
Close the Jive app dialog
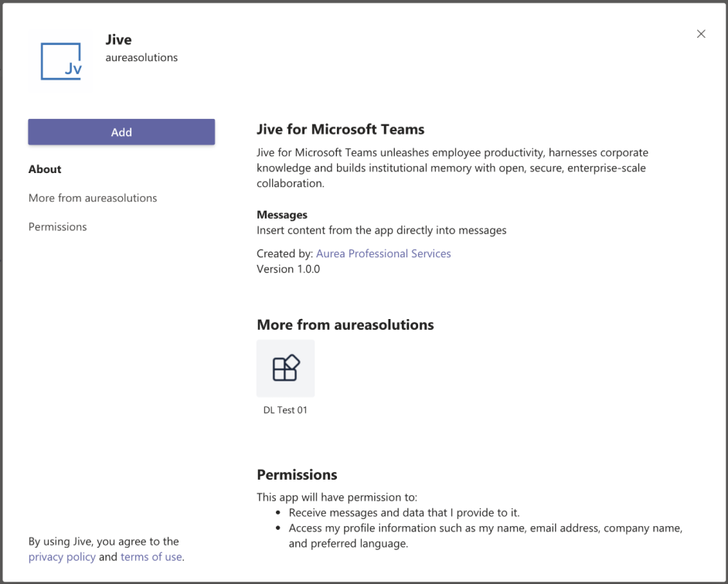(701, 34)
